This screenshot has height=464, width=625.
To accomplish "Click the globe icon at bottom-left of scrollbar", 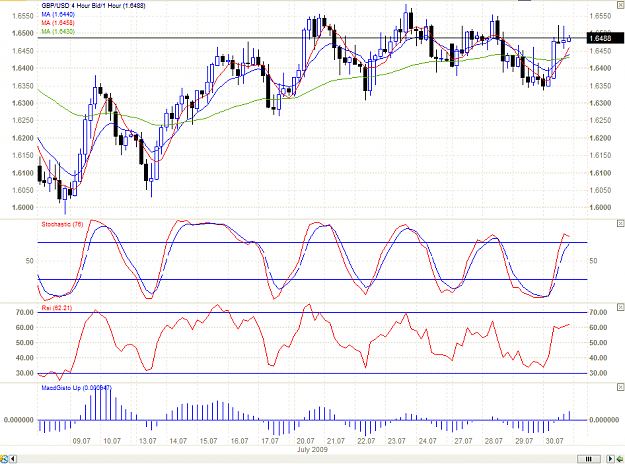I will [x=4, y=459].
